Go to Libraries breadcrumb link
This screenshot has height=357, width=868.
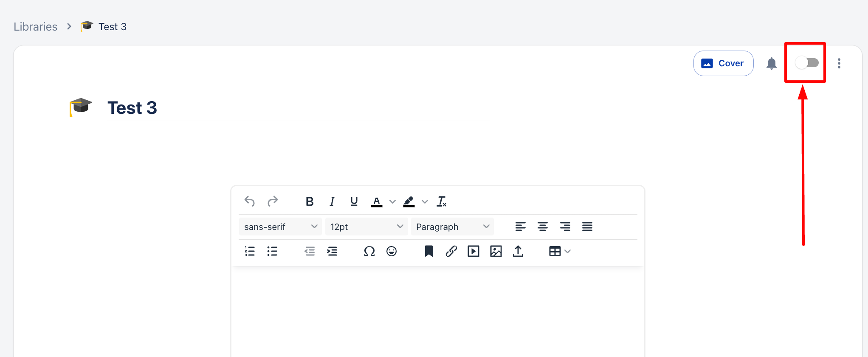coord(35,27)
